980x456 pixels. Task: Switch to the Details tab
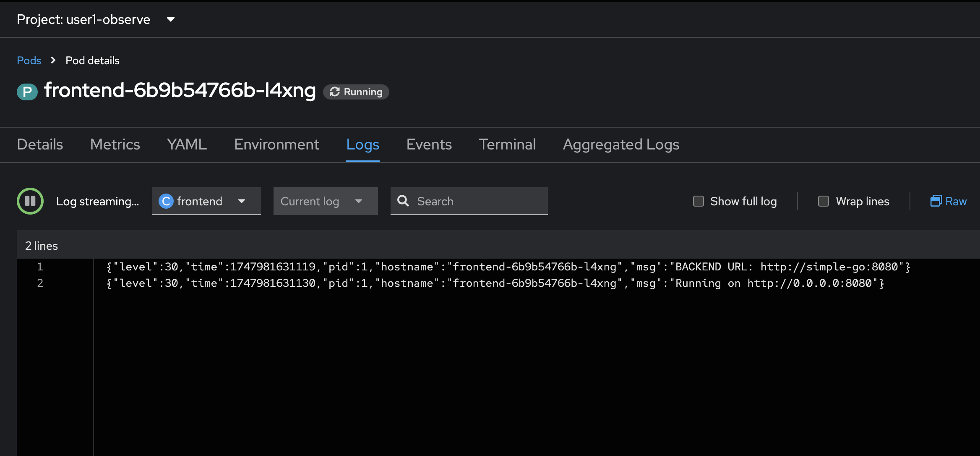coord(40,144)
